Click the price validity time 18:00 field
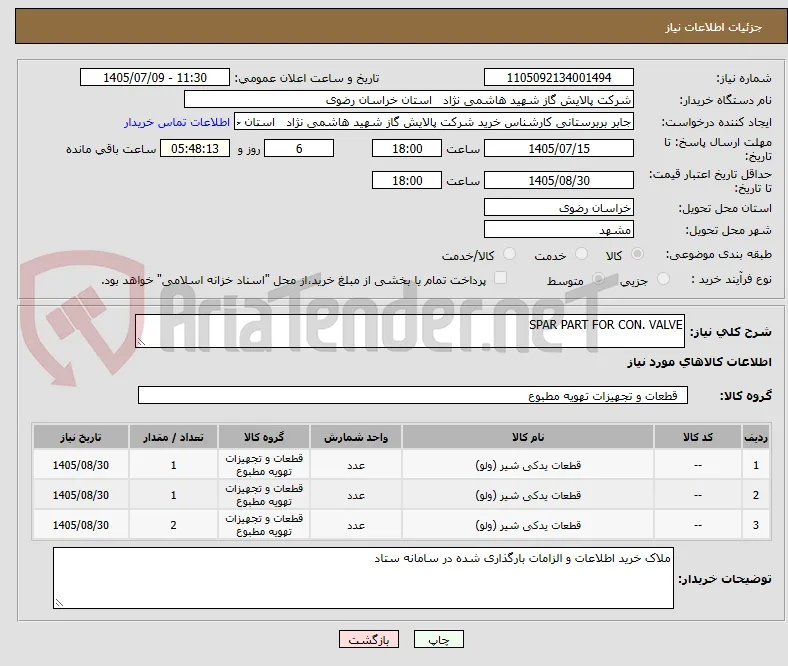The image size is (788, 666). (x=407, y=180)
